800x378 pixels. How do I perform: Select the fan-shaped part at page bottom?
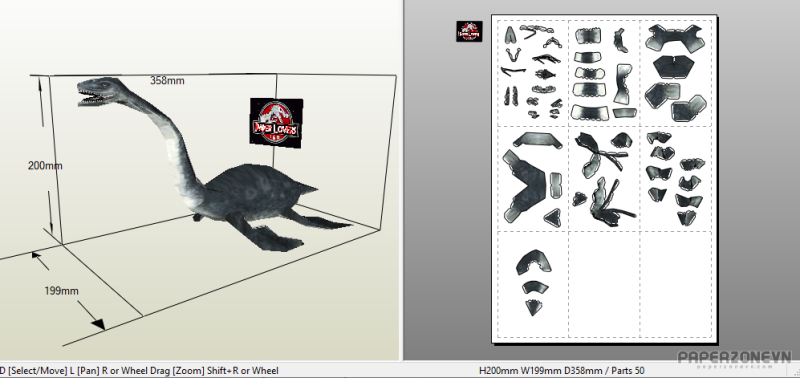(x=534, y=307)
